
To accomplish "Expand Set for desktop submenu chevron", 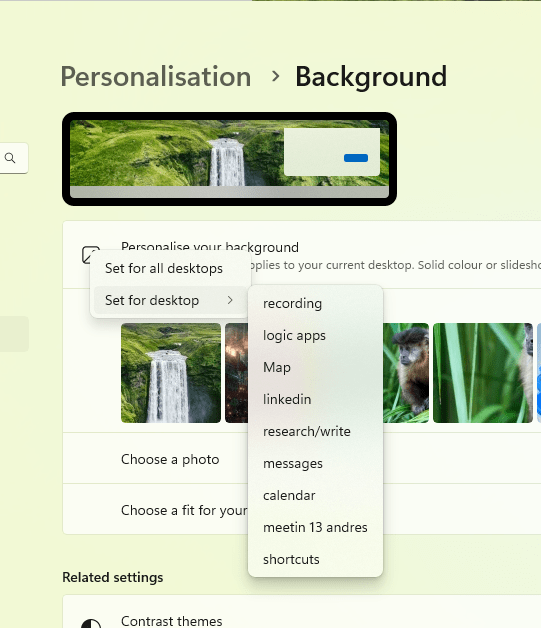I will [230, 300].
